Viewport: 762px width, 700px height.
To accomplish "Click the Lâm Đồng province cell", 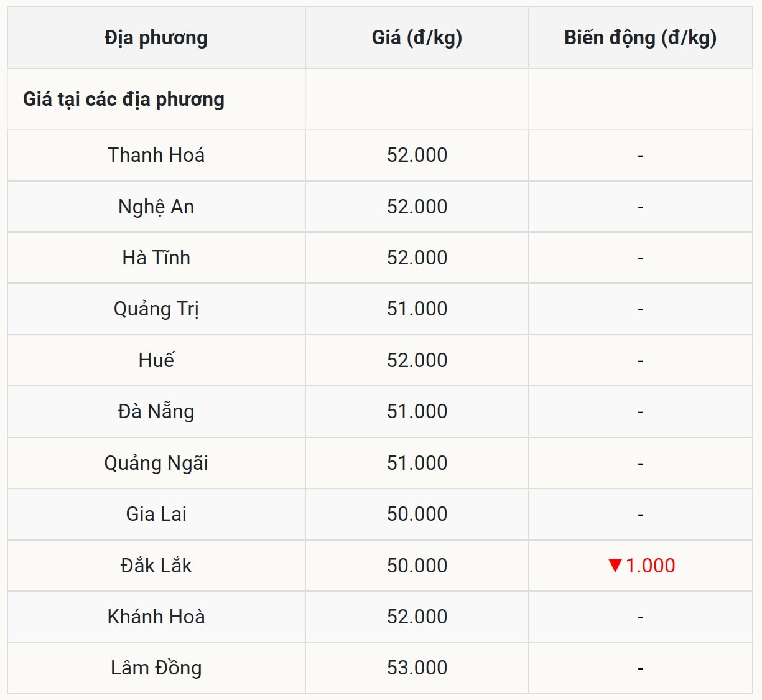I will [156, 668].
